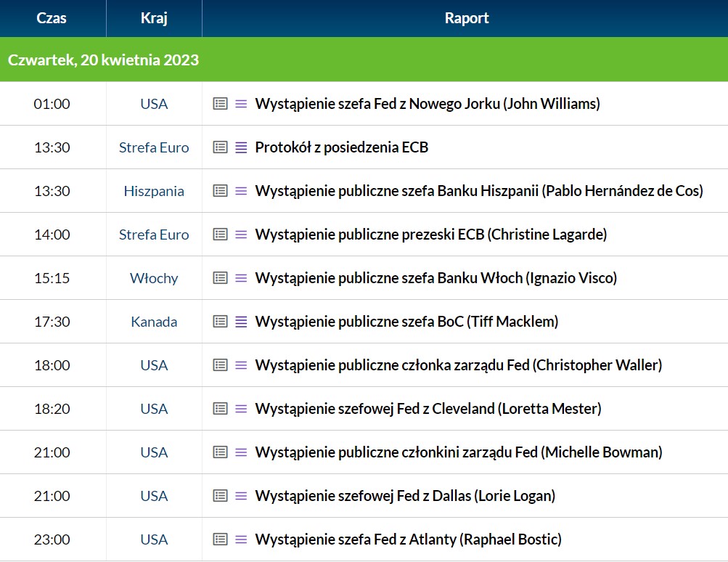728x562 pixels.
Task: Select the 15:15 time cell
Action: coord(52,278)
